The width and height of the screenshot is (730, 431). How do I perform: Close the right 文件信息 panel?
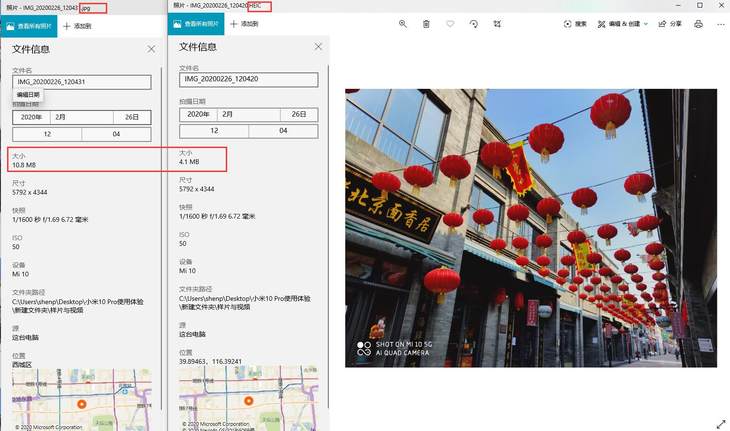pyautogui.click(x=319, y=47)
